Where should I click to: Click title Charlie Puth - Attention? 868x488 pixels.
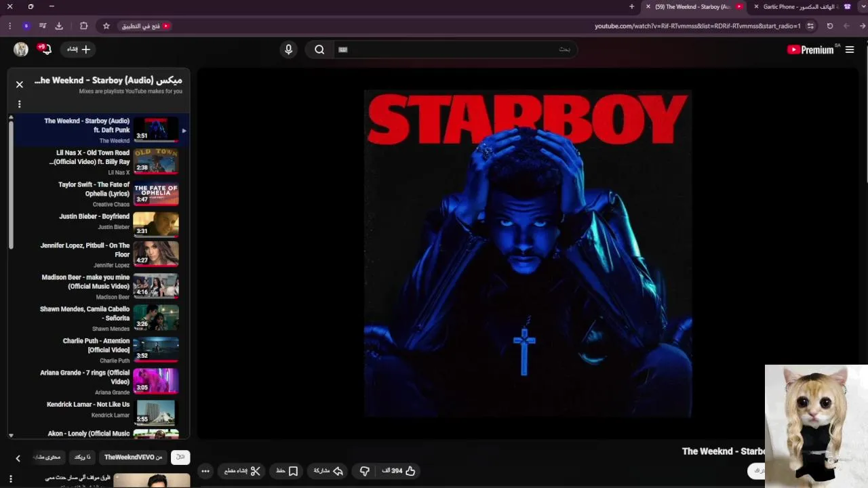point(96,346)
